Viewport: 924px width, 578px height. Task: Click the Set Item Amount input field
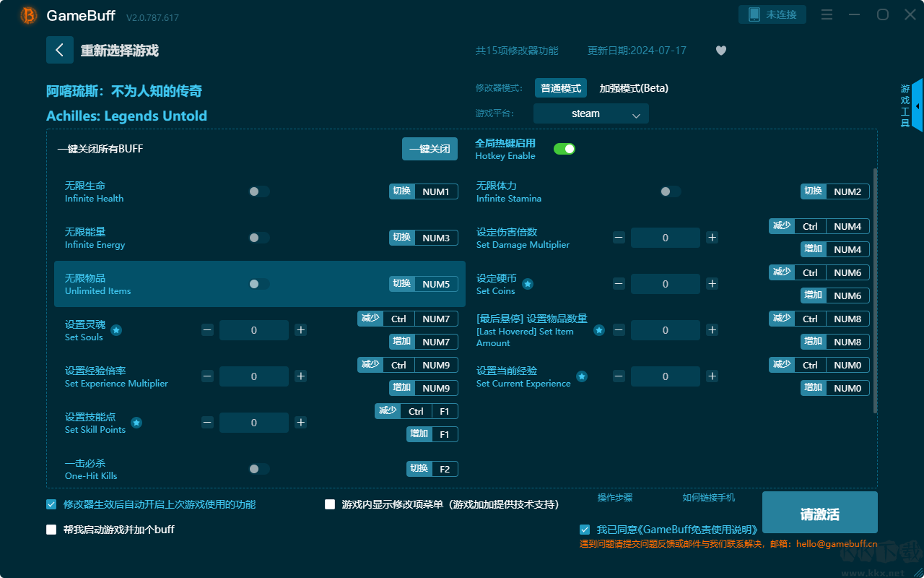(x=666, y=330)
